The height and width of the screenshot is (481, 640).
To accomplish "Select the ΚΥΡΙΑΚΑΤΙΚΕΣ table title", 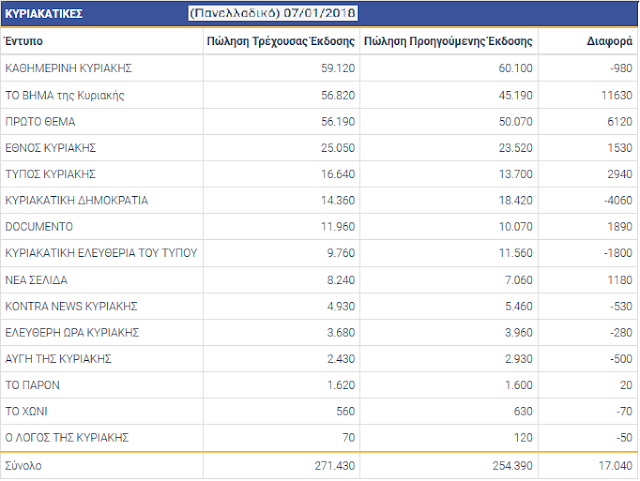I will click(44, 13).
